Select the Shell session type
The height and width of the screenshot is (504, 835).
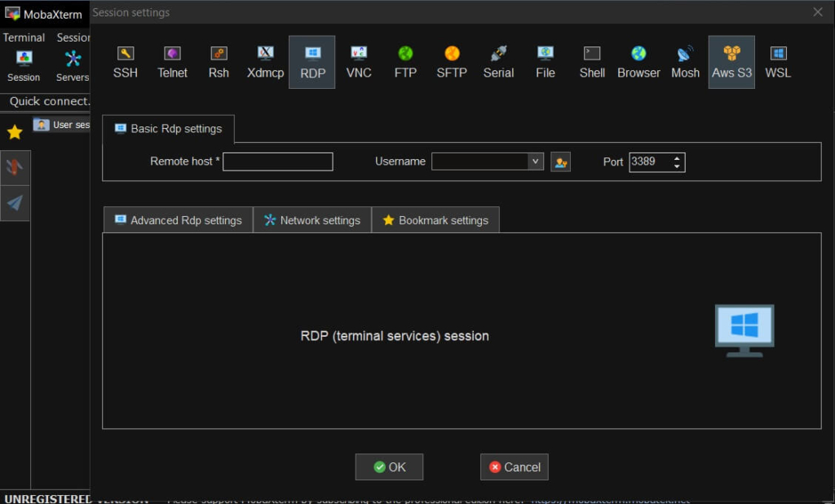(x=592, y=62)
